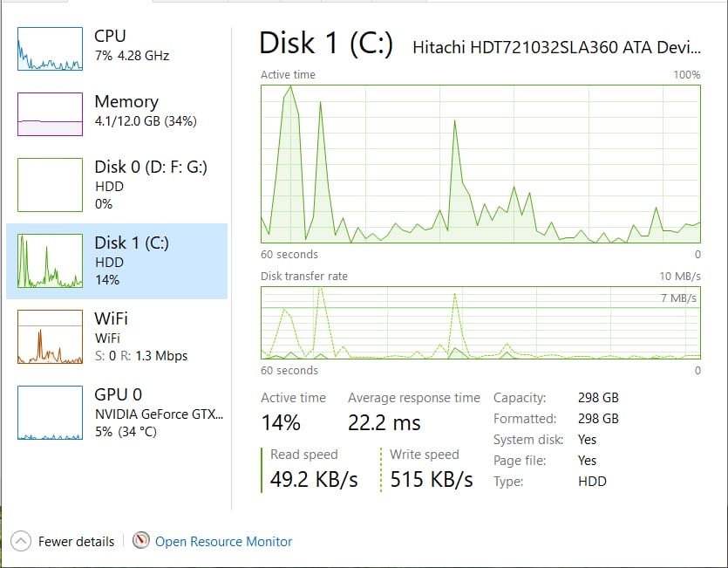Select WiFi label in sidebar
This screenshot has height=568, width=728.
click(x=111, y=319)
